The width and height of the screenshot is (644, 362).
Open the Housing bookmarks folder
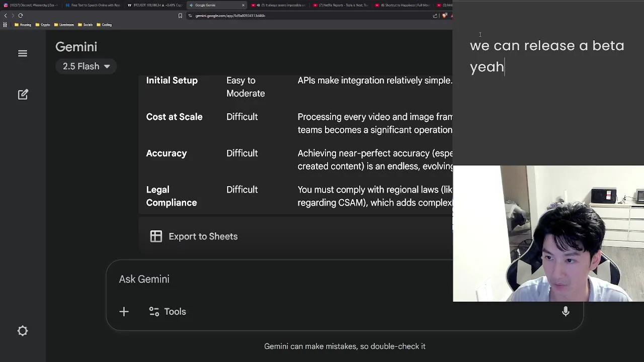pyautogui.click(x=23, y=25)
